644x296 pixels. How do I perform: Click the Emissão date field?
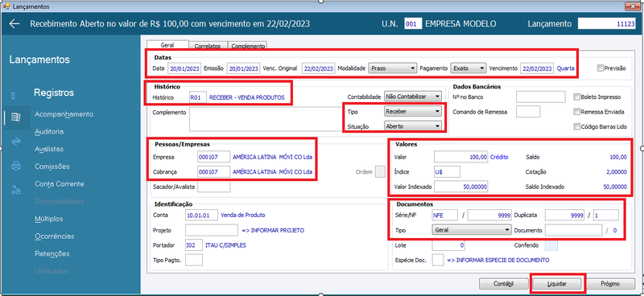pos(244,68)
